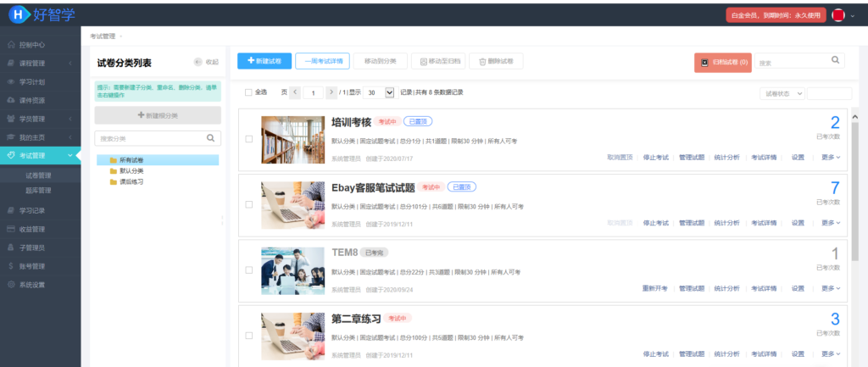The image size is (868, 367).
Task: Go to next page arrow
Action: [331, 92]
